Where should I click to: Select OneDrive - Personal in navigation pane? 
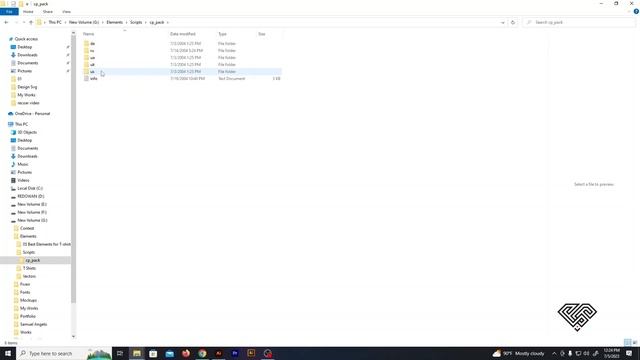(x=32, y=113)
